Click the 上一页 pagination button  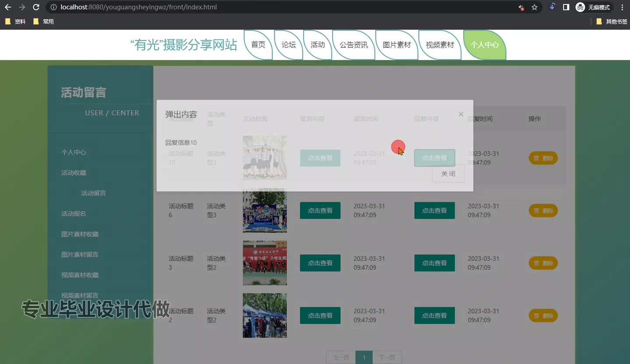click(x=341, y=357)
